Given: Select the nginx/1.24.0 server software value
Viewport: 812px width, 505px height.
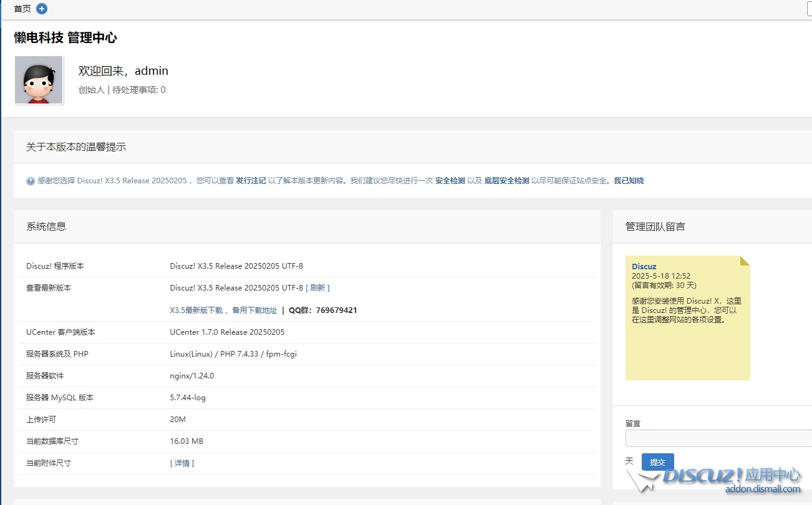Looking at the screenshot, I should [192, 376].
